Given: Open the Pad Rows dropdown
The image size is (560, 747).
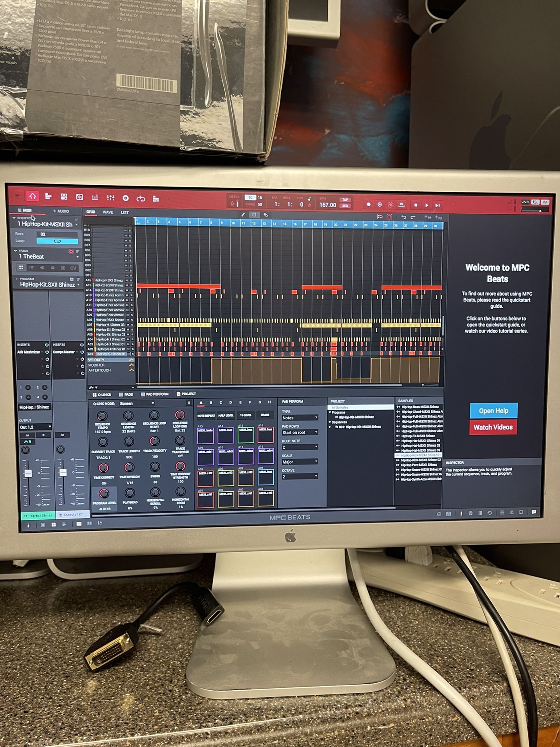Looking at the screenshot, I should pos(300,432).
